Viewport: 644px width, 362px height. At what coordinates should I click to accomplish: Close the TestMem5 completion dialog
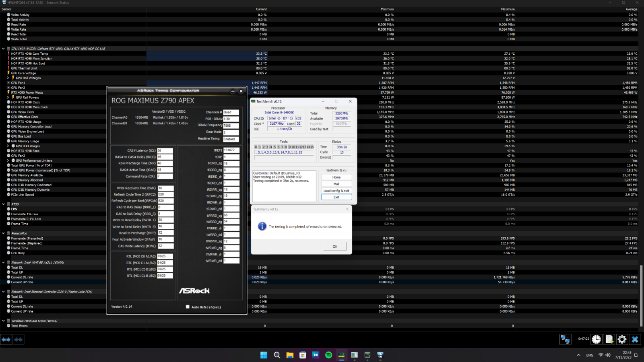(x=347, y=209)
